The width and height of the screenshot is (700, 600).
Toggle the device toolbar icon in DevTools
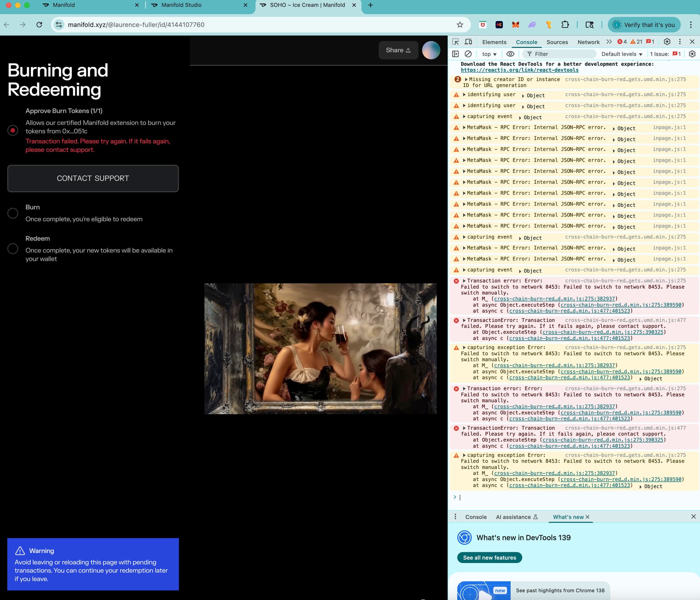click(468, 42)
